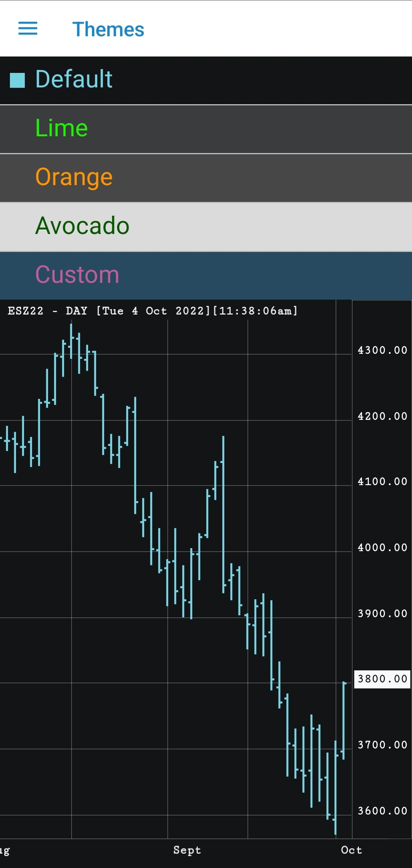Tap the 3900.00 price axis label
This screenshot has height=868, width=412.
pyautogui.click(x=382, y=613)
